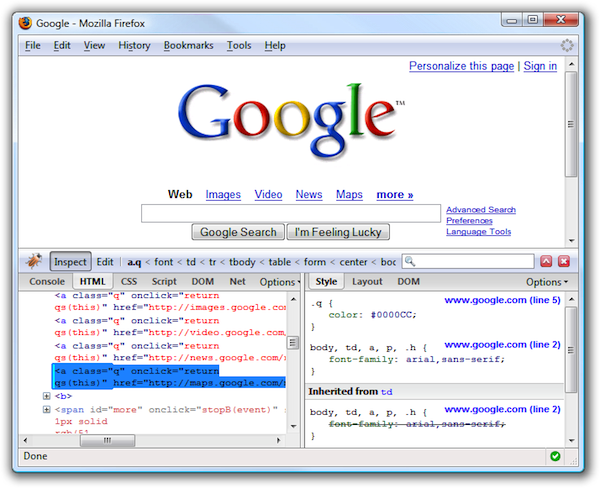Click Style panel scrollbar up arrow
Screen dimensions: 600x488
tap(571, 299)
